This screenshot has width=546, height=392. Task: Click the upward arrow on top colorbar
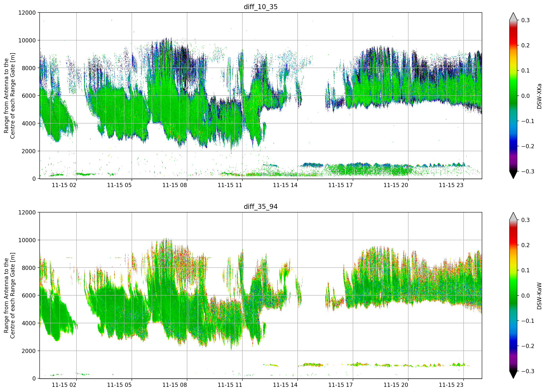(x=513, y=16)
